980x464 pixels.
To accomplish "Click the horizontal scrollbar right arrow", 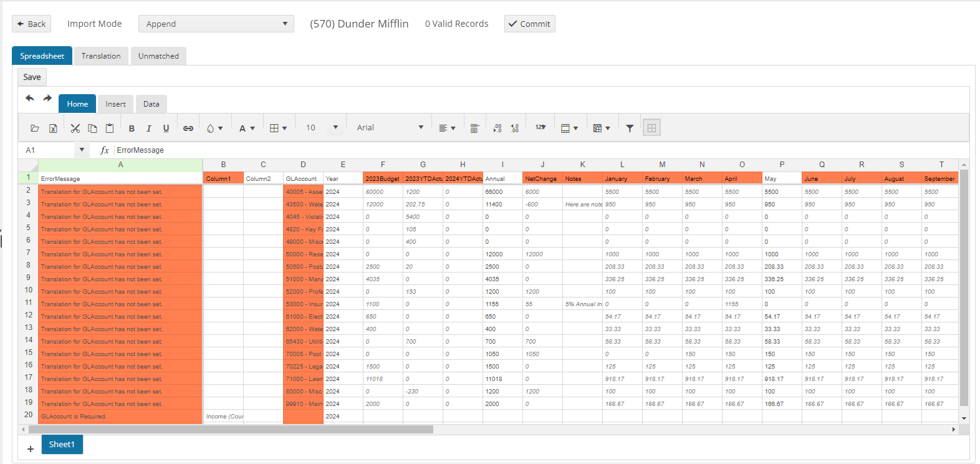I will pos(953,430).
